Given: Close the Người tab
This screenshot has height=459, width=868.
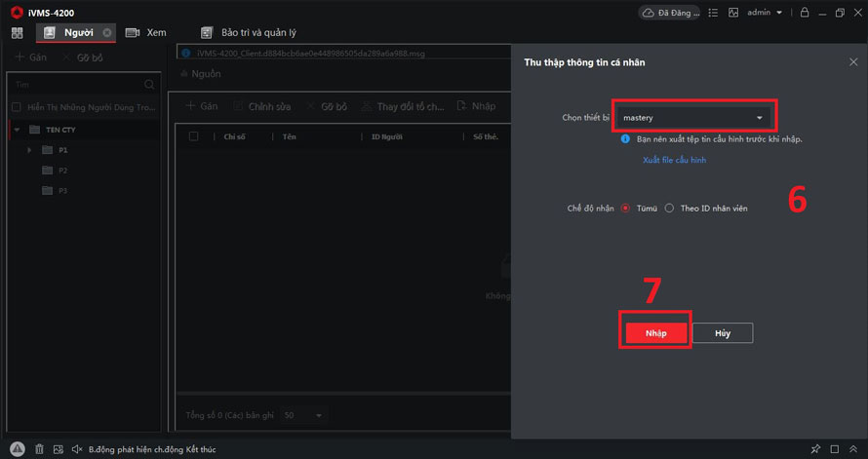Looking at the screenshot, I should 107,33.
